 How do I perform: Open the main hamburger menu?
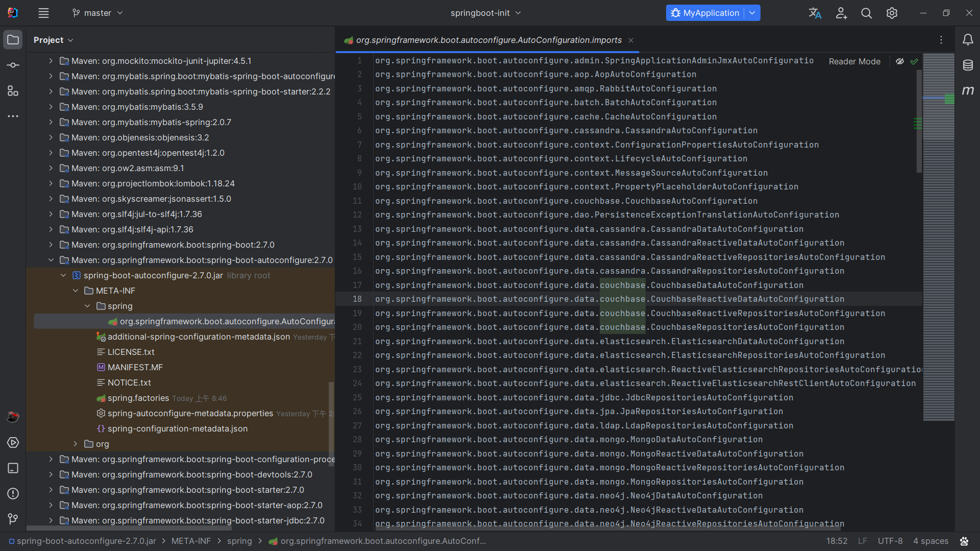pos(43,13)
